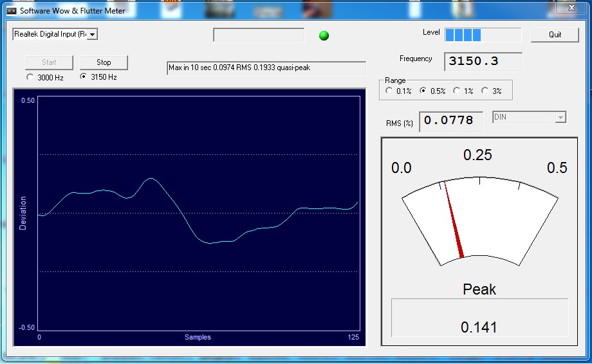The image size is (592, 364).
Task: Click the Frequency label
Action: click(416, 59)
